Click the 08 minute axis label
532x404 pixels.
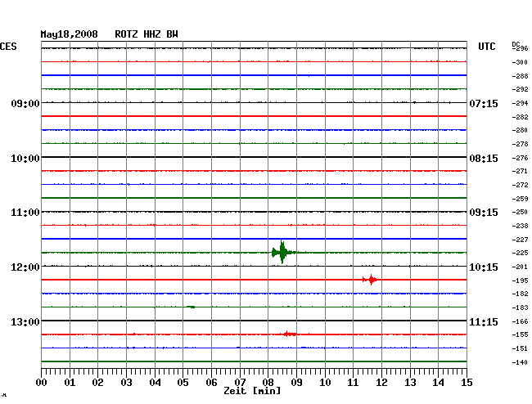[268, 382]
